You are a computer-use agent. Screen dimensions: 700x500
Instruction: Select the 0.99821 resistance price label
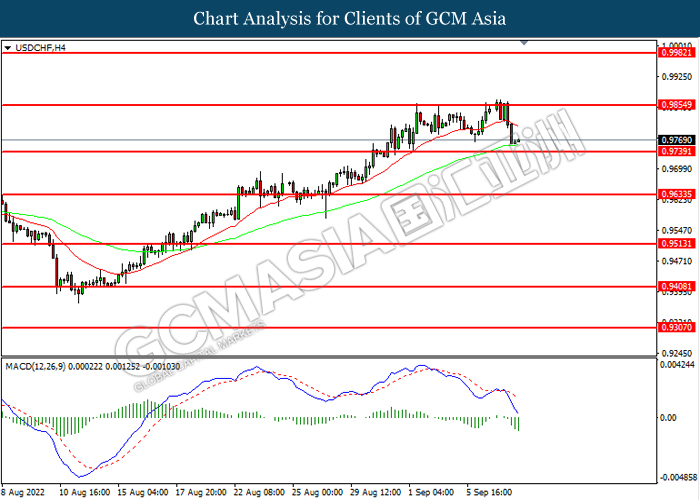[x=676, y=53]
